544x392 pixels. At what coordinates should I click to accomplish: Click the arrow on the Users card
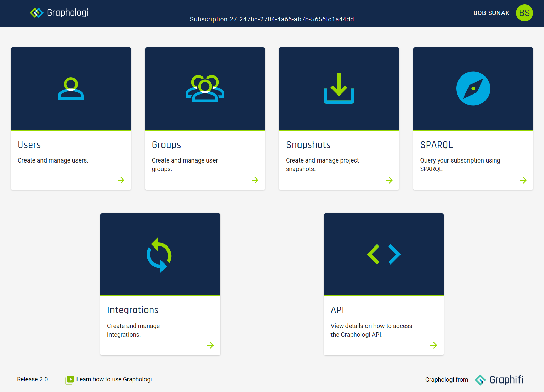(121, 180)
